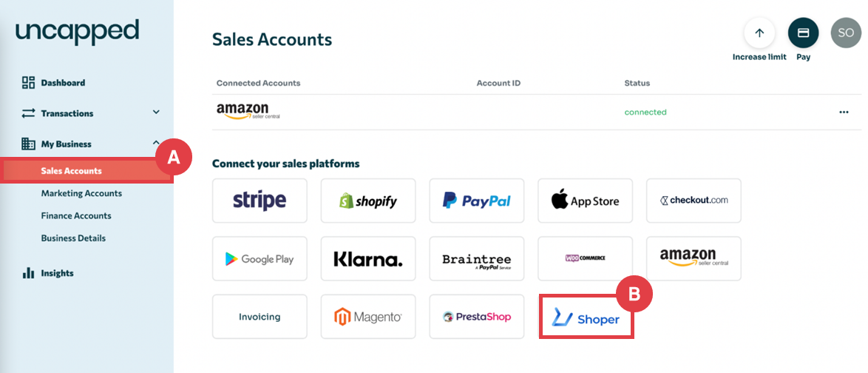Image resolution: width=868 pixels, height=373 pixels.
Task: Connect the Shopify platform
Action: (x=368, y=201)
